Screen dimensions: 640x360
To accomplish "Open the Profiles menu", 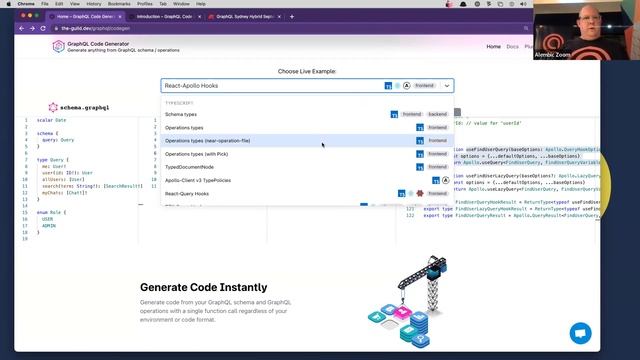I will (144, 4).
